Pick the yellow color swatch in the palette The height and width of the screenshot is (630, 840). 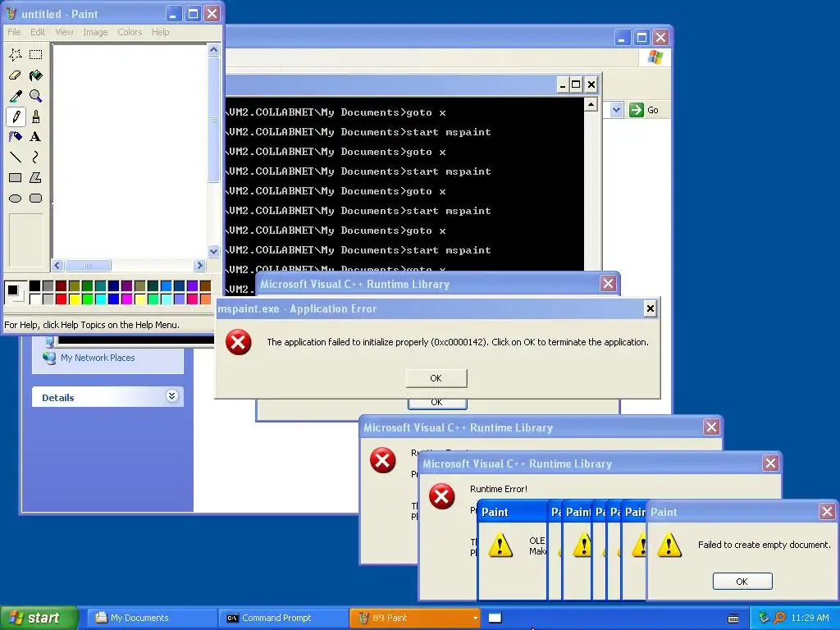tap(75, 299)
